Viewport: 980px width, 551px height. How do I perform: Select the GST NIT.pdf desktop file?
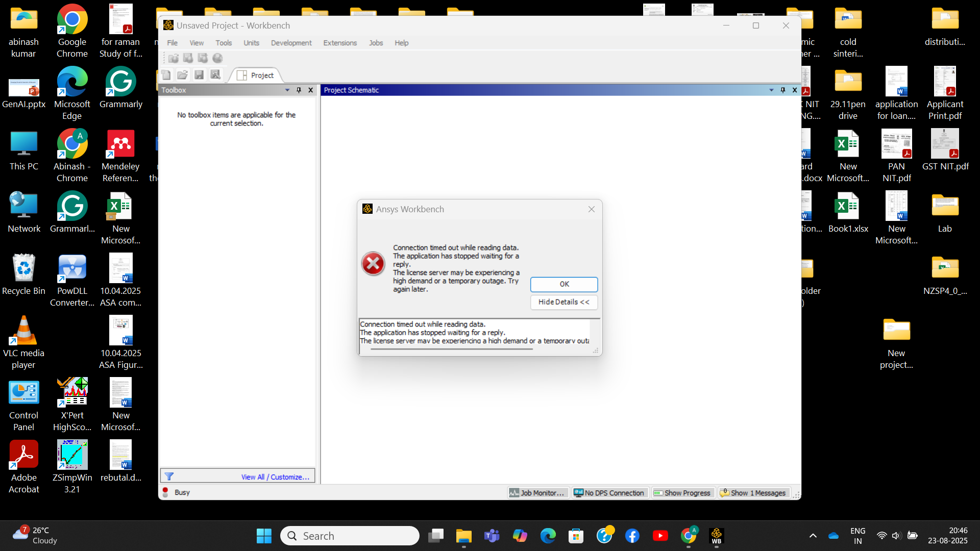945,150
